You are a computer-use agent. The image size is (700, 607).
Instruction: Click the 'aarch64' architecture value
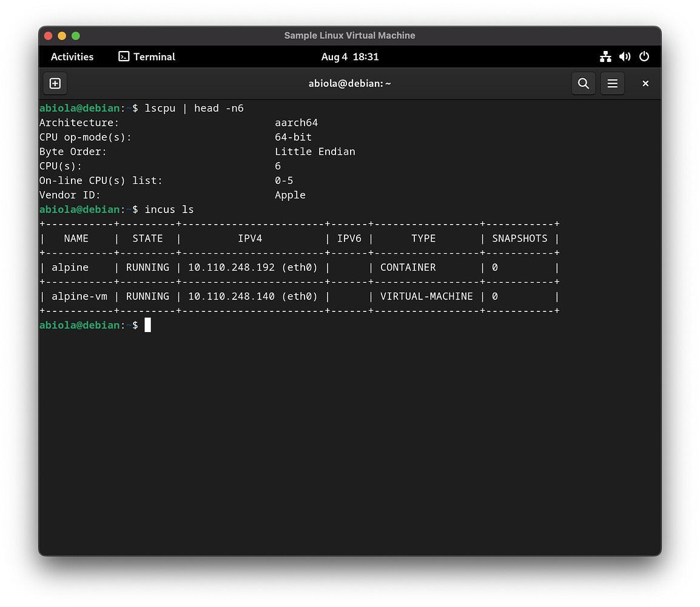coord(297,123)
